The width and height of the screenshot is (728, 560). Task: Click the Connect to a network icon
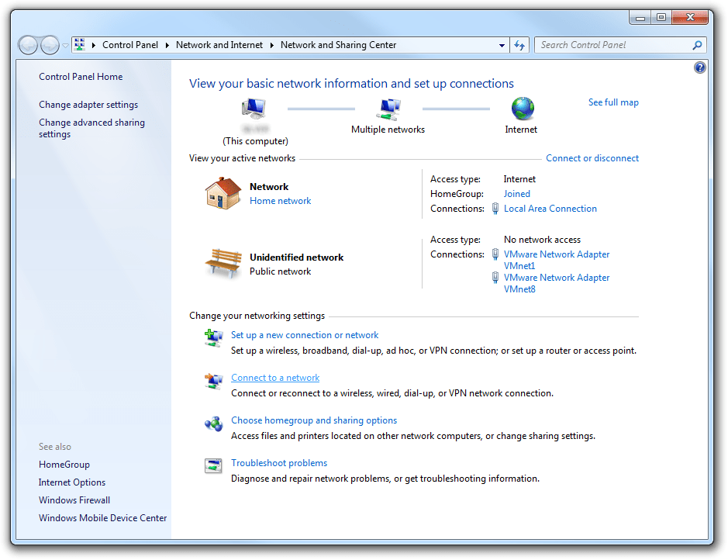tap(213, 381)
